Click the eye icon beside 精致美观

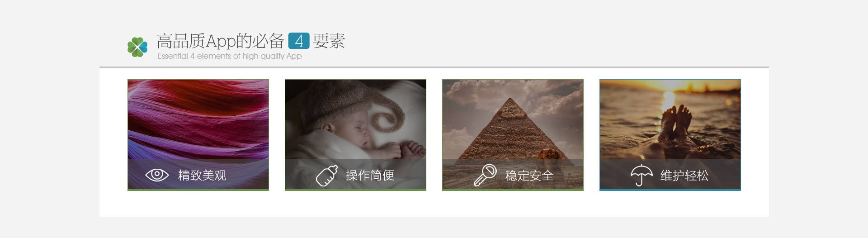point(157,175)
